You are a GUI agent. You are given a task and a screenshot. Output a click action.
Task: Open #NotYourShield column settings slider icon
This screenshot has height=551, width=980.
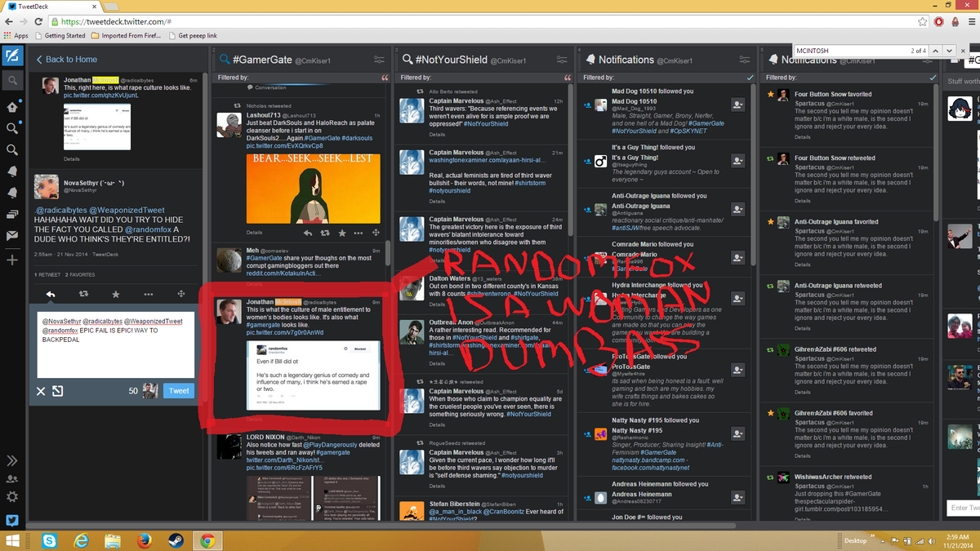point(563,60)
